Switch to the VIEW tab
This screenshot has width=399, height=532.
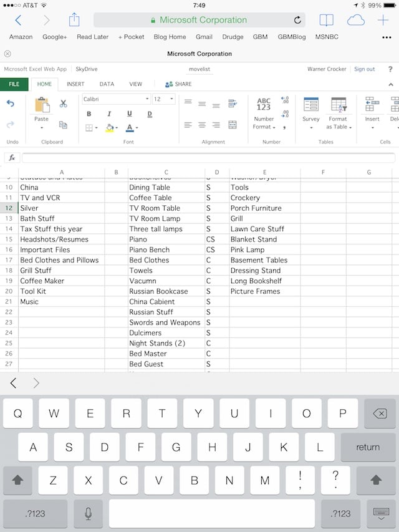(x=136, y=84)
